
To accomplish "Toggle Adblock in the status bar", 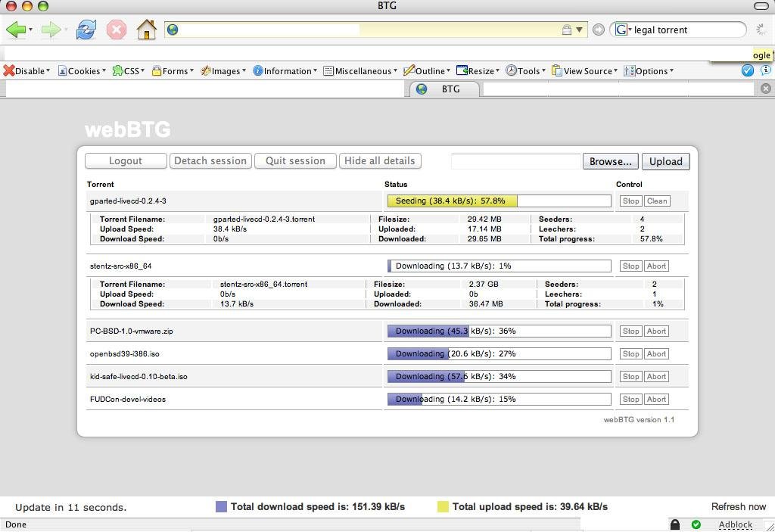I will click(x=735, y=524).
